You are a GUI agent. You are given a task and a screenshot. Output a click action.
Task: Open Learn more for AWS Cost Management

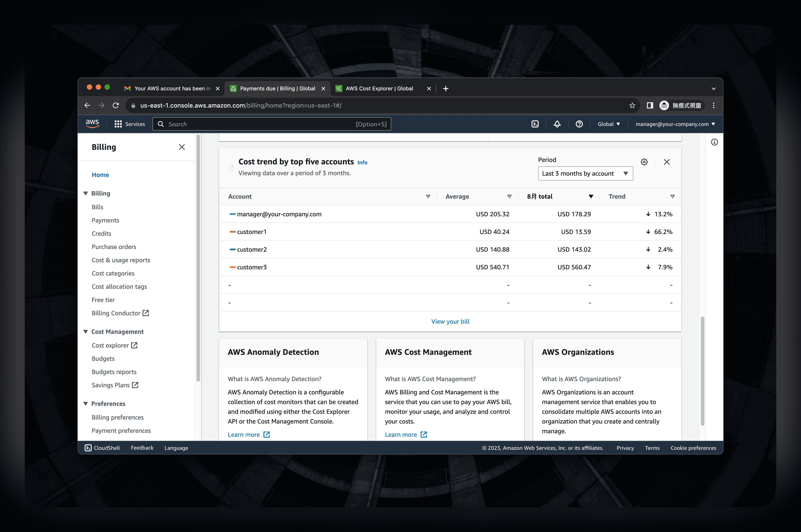406,435
